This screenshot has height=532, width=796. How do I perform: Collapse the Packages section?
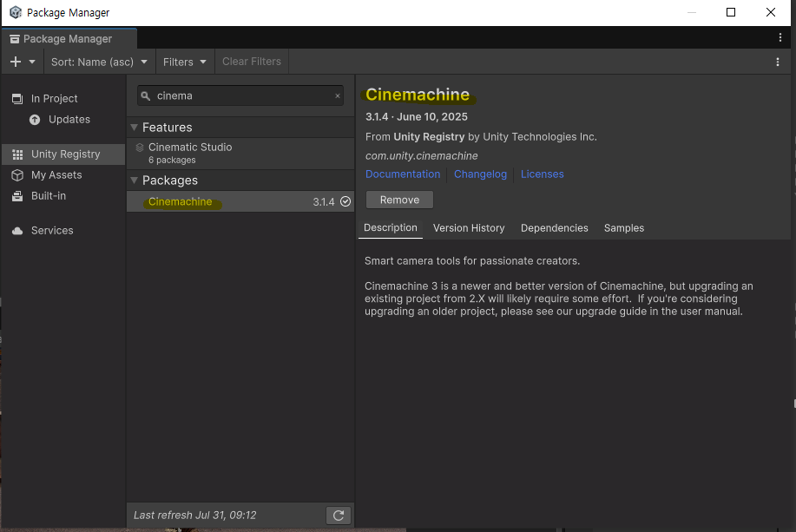tap(135, 181)
